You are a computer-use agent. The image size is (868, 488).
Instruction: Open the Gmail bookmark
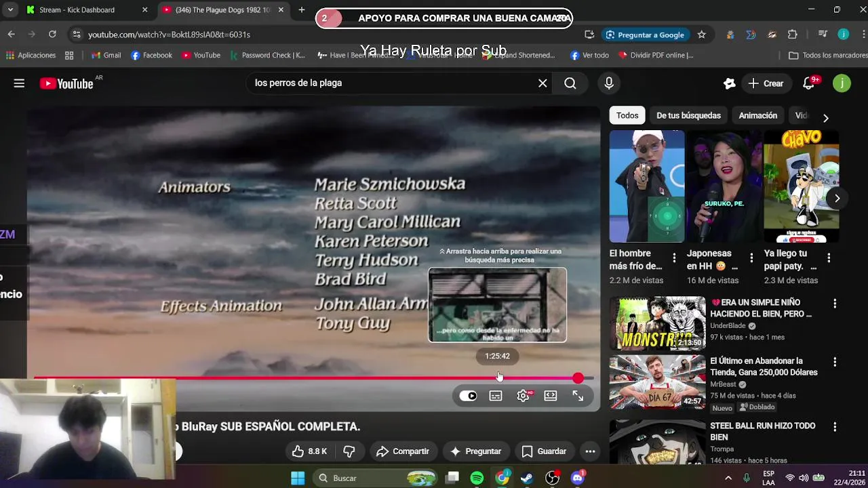click(x=106, y=56)
